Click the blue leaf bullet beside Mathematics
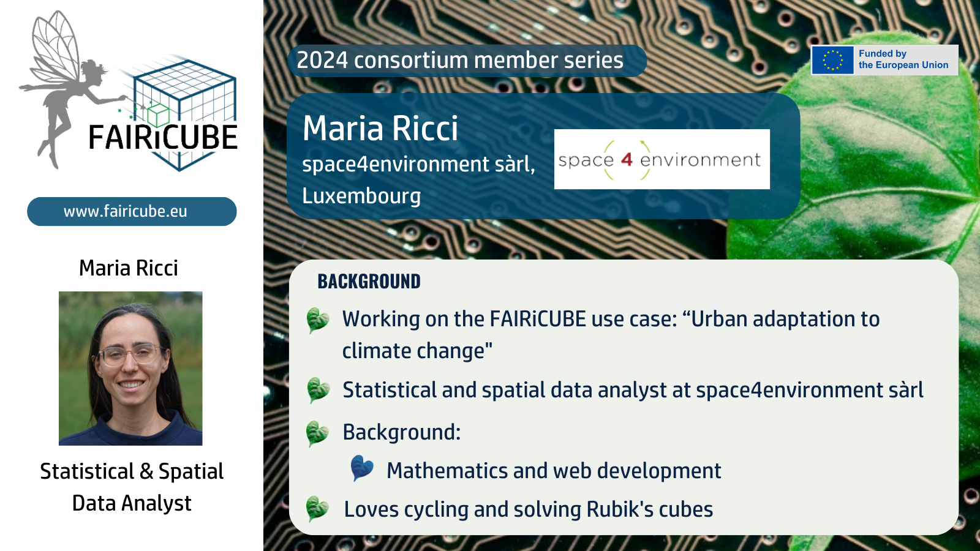The width and height of the screenshot is (980, 551). pos(362,468)
